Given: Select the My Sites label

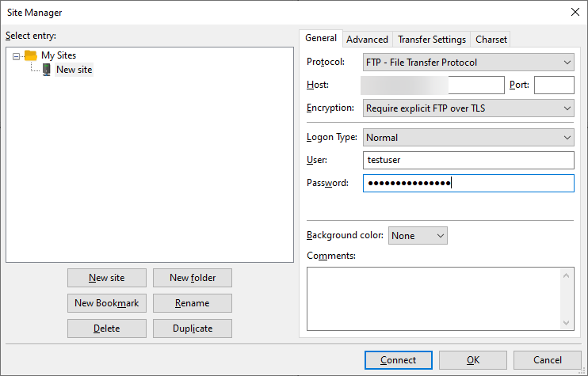Looking at the screenshot, I should [59, 55].
